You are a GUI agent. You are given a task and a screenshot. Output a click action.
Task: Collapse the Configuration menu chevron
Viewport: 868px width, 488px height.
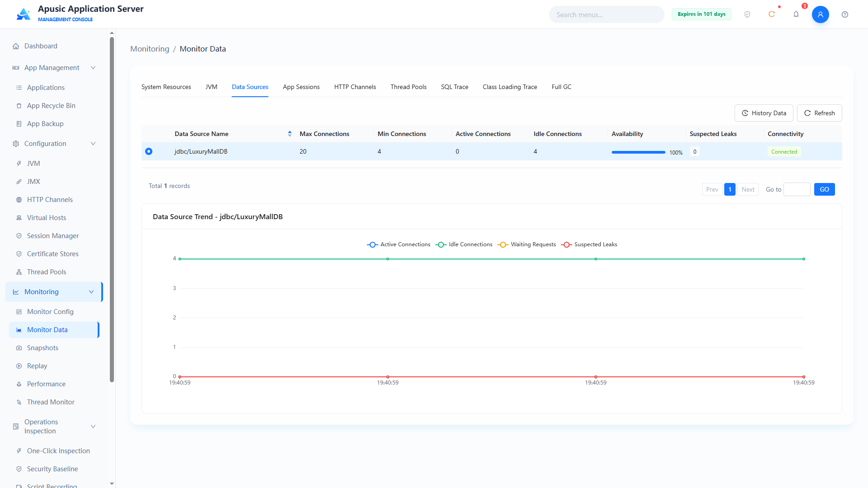click(93, 144)
